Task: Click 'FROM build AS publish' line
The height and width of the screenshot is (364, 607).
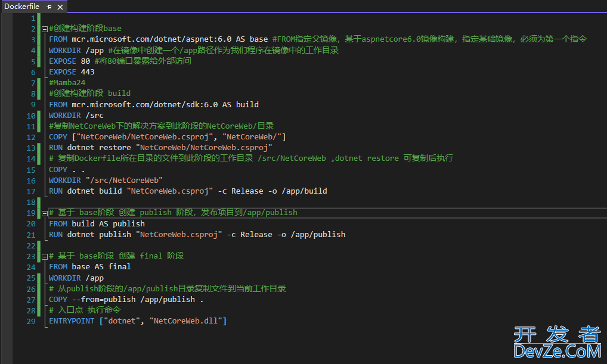Action: coord(97,224)
